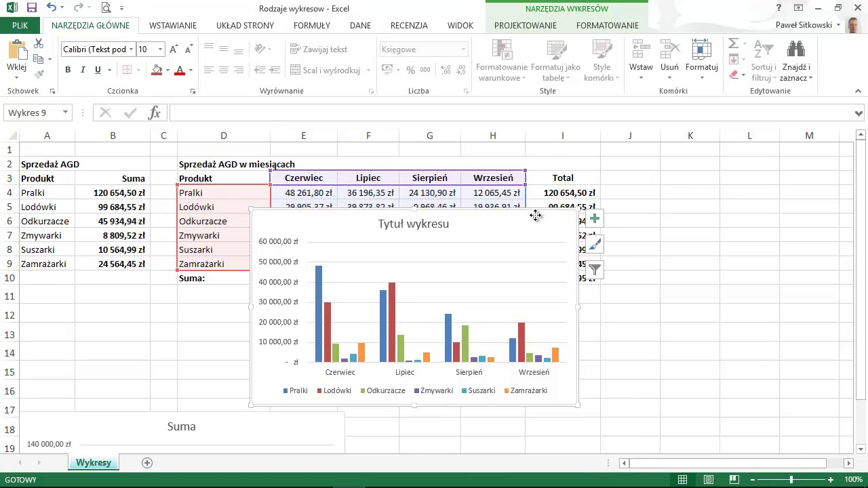Open Excel Help question mark
Image resolution: width=868 pixels, height=488 pixels.
pyautogui.click(x=779, y=8)
